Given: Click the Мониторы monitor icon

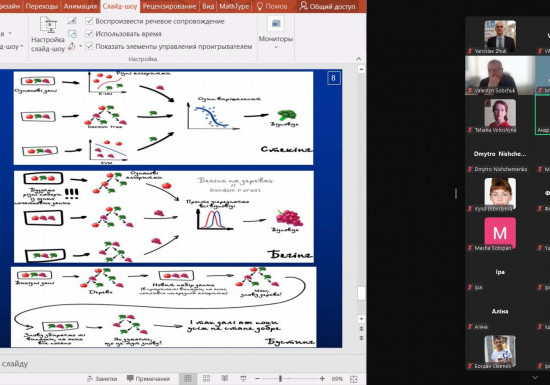Looking at the screenshot, I should click(x=276, y=24).
